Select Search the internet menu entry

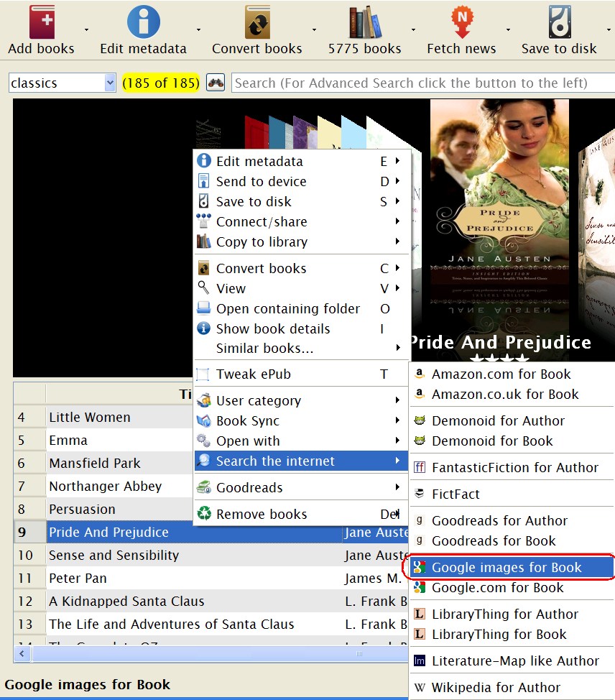pos(301,461)
